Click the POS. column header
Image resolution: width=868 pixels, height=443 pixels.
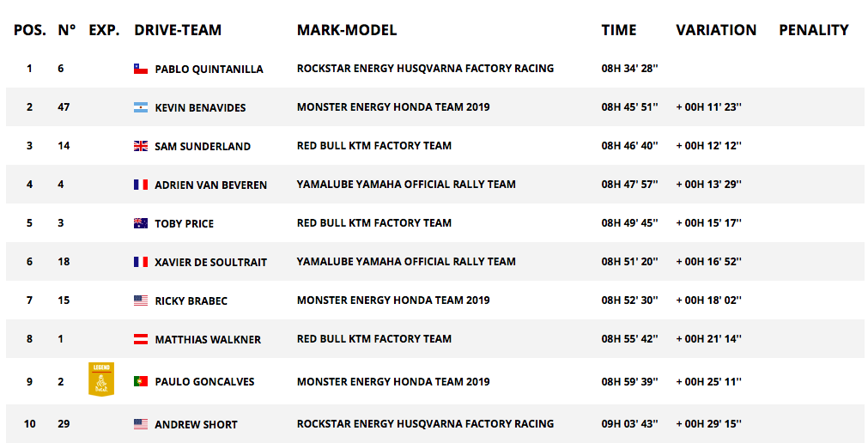click(30, 30)
